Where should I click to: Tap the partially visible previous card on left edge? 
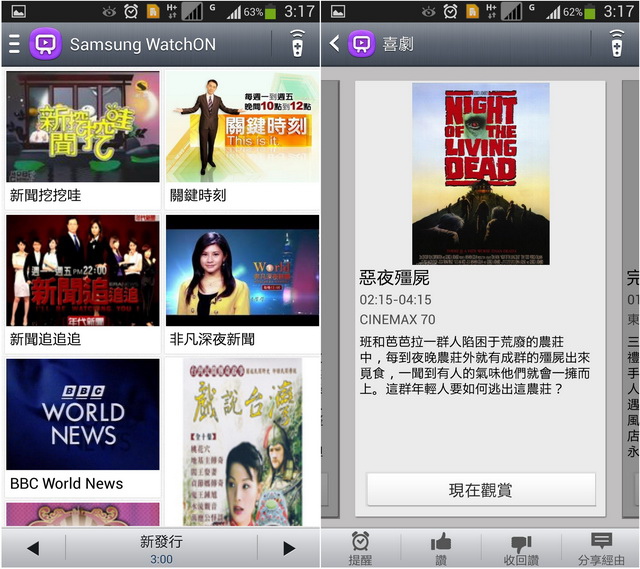pos(330,299)
